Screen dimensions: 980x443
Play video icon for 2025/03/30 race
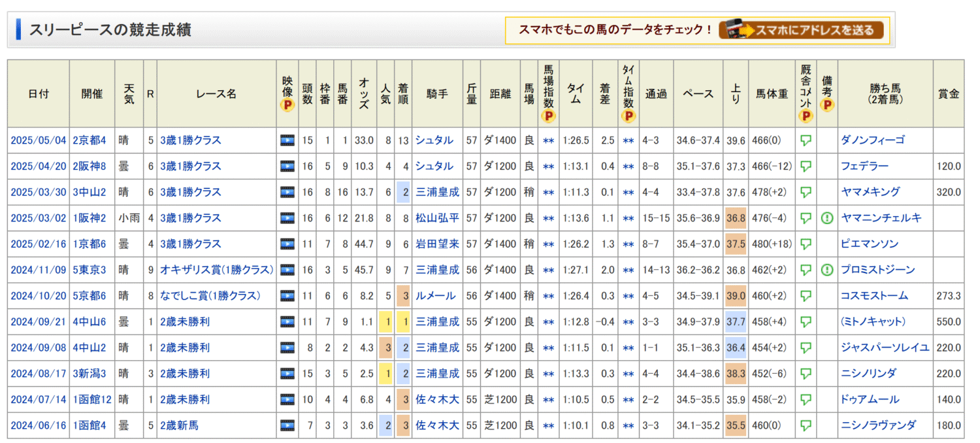pyautogui.click(x=287, y=192)
